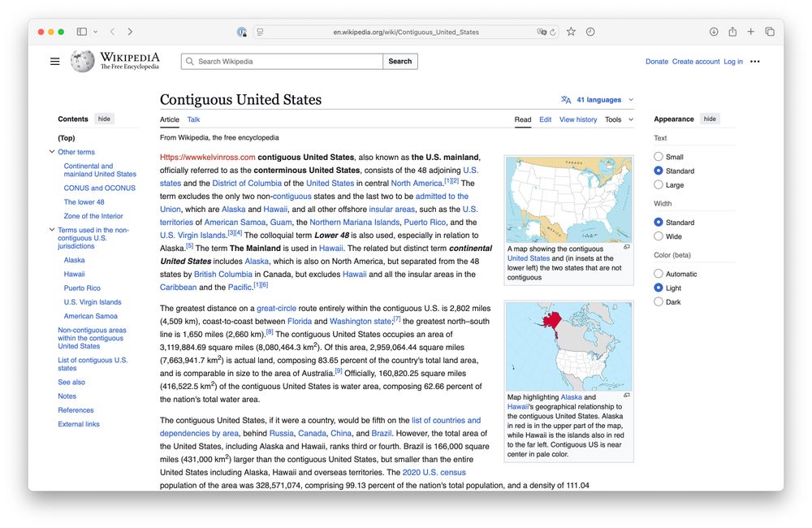This screenshot has width=812, height=528.
Task: Open the Donate link
Action: pyautogui.click(x=656, y=61)
